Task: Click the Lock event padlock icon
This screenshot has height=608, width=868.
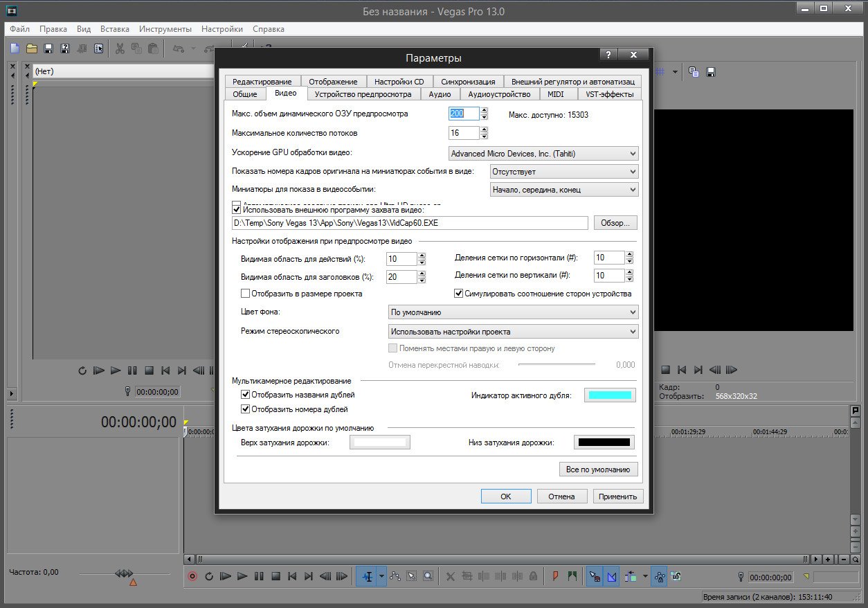Action: pyautogui.click(x=533, y=575)
